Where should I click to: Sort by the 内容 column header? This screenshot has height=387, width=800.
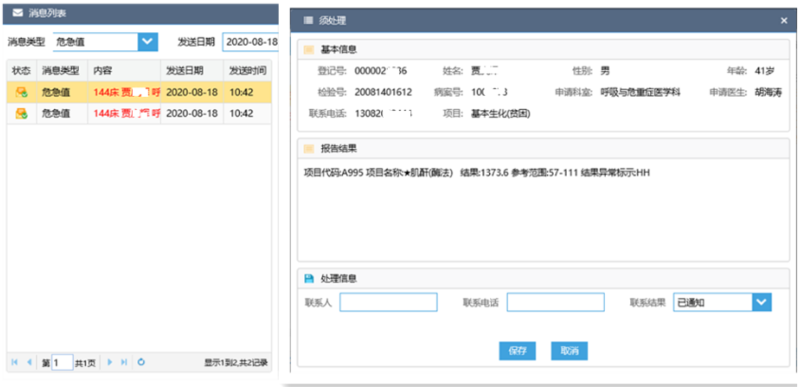point(124,70)
